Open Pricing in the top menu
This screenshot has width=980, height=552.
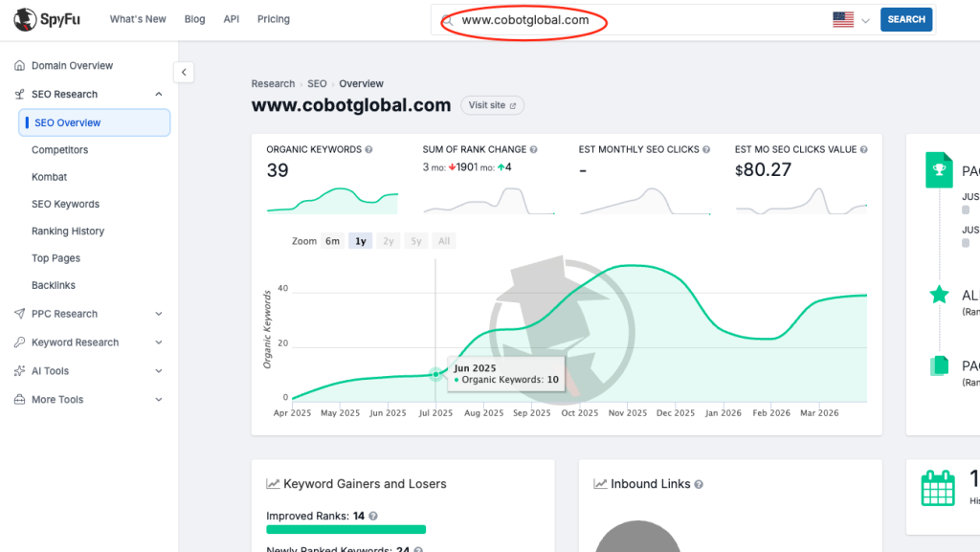[273, 19]
